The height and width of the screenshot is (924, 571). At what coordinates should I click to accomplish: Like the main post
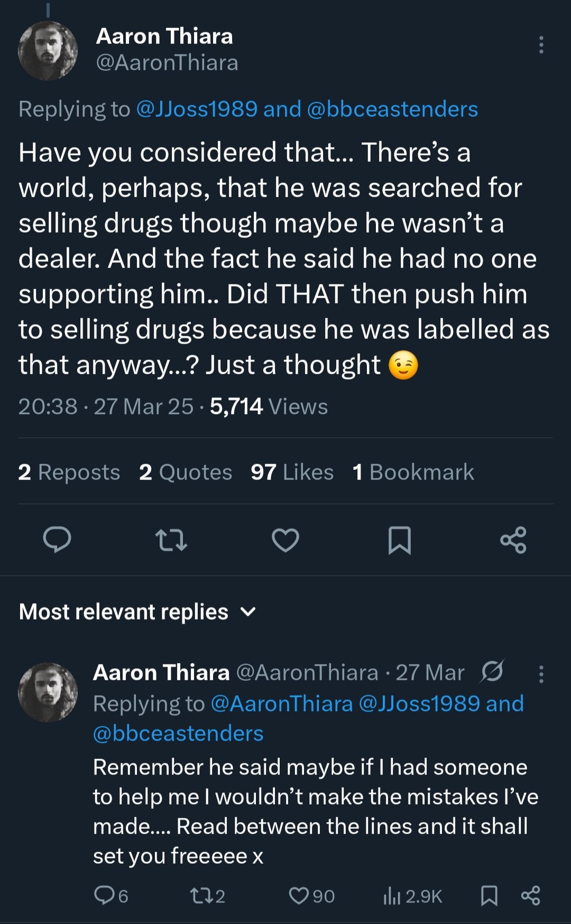[x=285, y=540]
